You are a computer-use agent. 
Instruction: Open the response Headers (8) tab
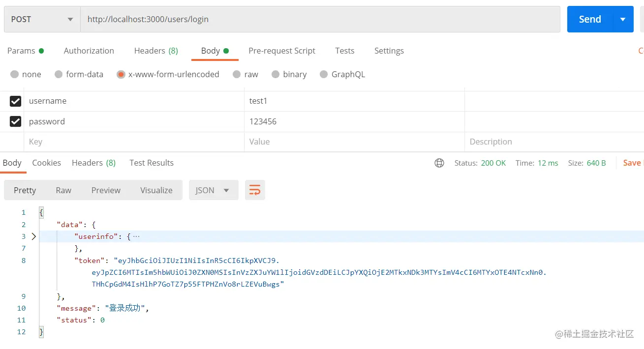point(94,163)
